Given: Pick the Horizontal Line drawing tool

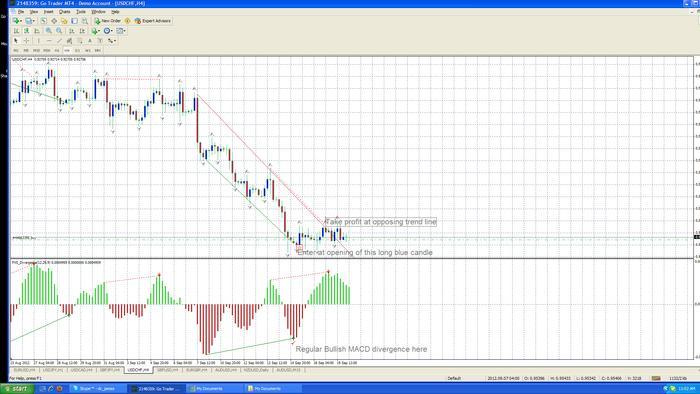Looking at the screenshot, I should click(49, 41).
